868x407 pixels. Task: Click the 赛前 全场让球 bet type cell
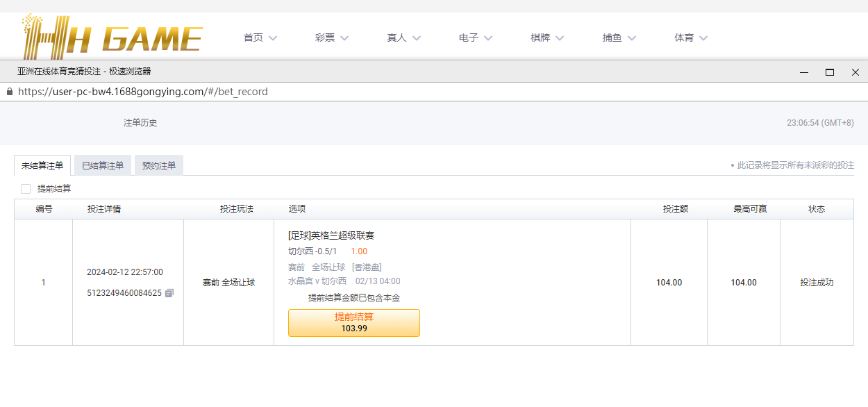228,283
